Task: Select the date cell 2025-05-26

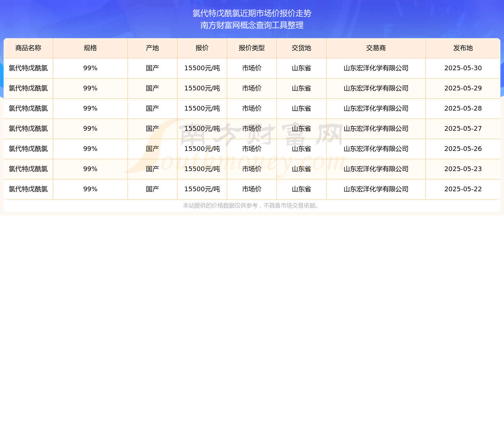Action: [x=463, y=149]
